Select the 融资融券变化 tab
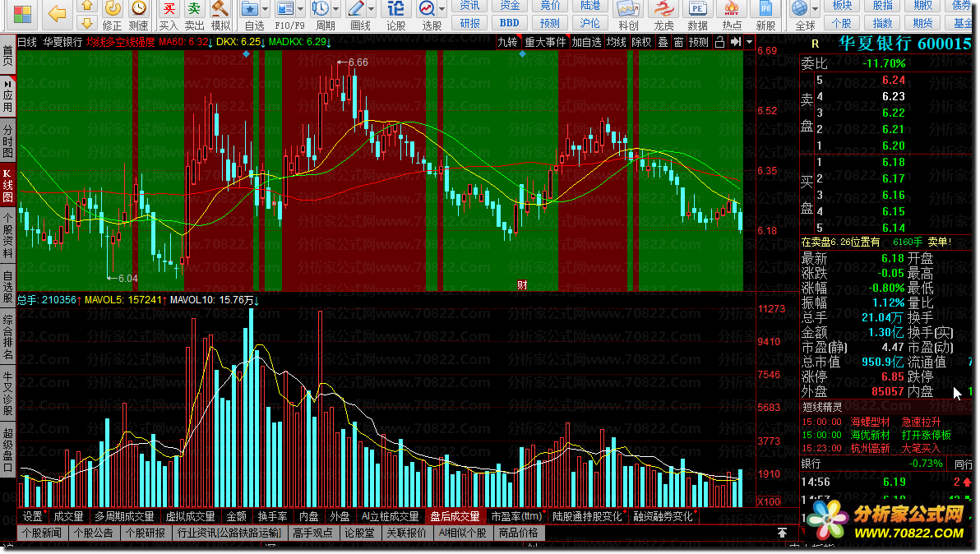980x554 pixels. pyautogui.click(x=663, y=516)
